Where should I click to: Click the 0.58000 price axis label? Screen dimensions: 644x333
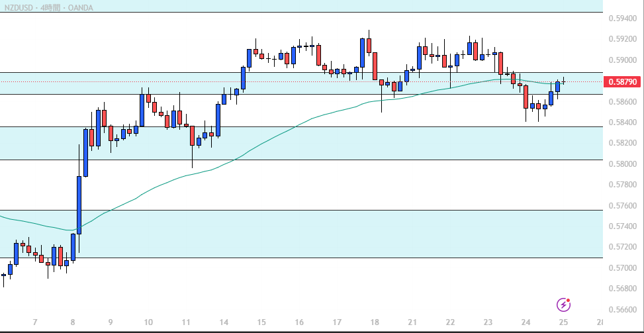[621, 164]
